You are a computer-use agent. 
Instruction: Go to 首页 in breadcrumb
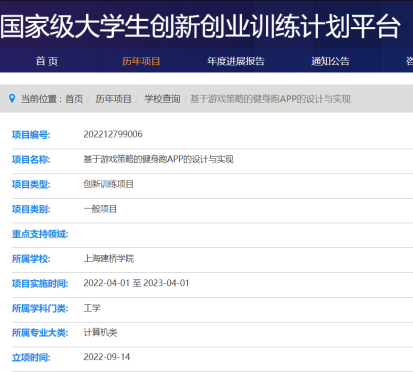click(x=74, y=99)
